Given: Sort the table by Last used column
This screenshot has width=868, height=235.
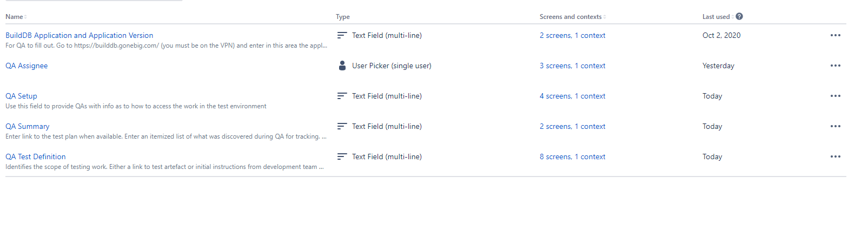Looking at the screenshot, I should [718, 17].
